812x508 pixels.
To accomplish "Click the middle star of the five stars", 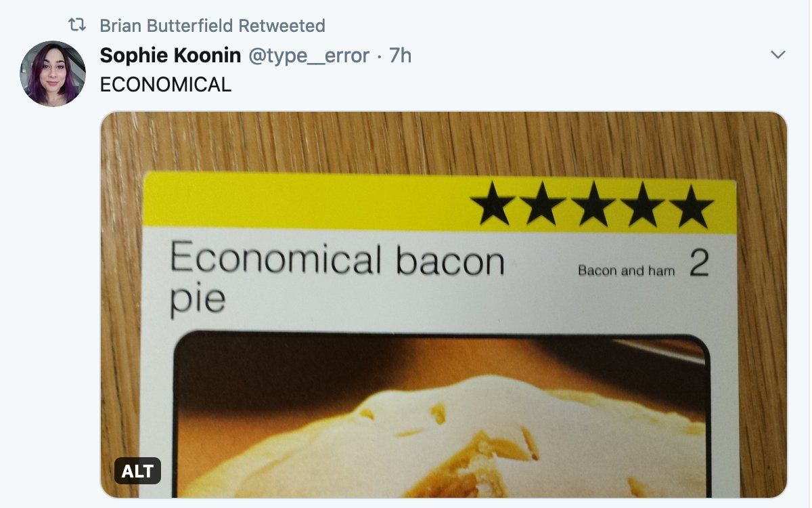I will click(593, 205).
